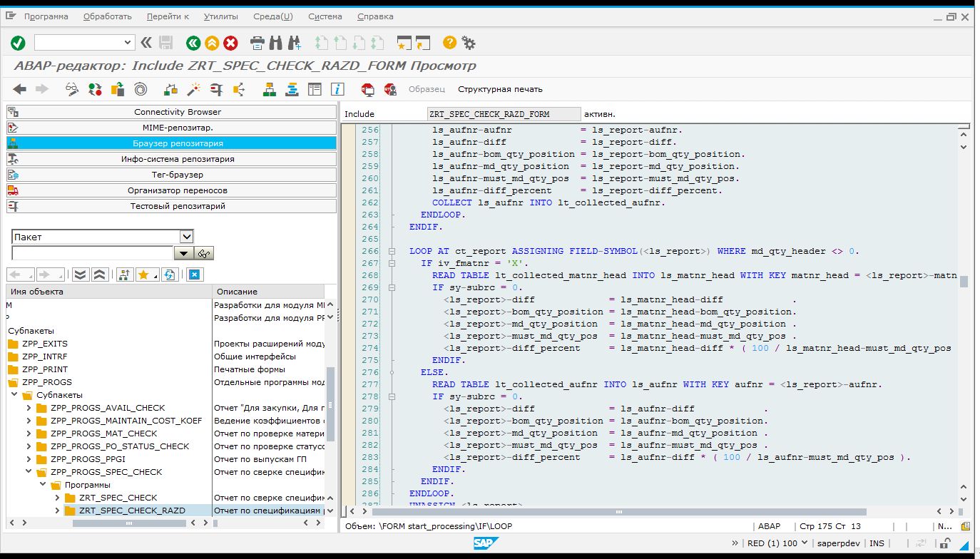
Task: Click the Find Next binoculars-plus icon
Action: tap(294, 43)
